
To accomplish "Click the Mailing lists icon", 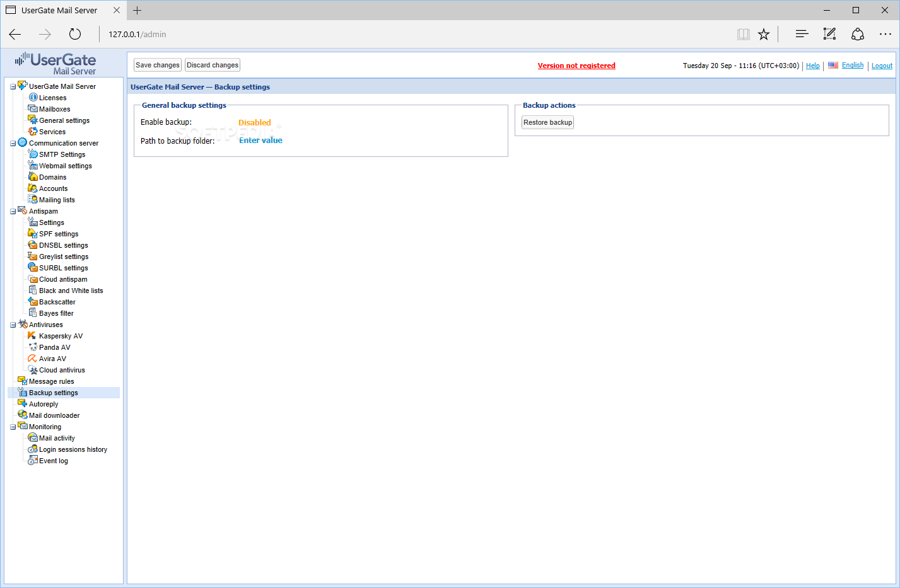I will coord(33,199).
